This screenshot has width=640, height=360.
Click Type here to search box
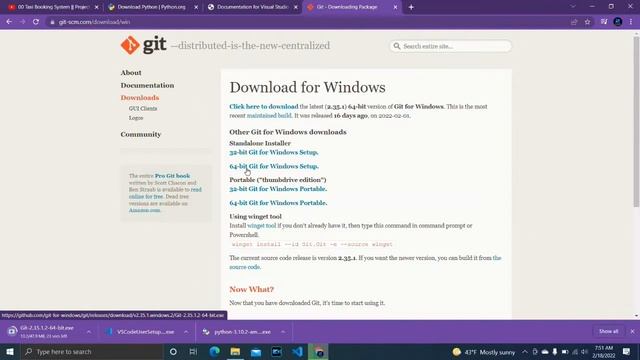(x=92, y=351)
